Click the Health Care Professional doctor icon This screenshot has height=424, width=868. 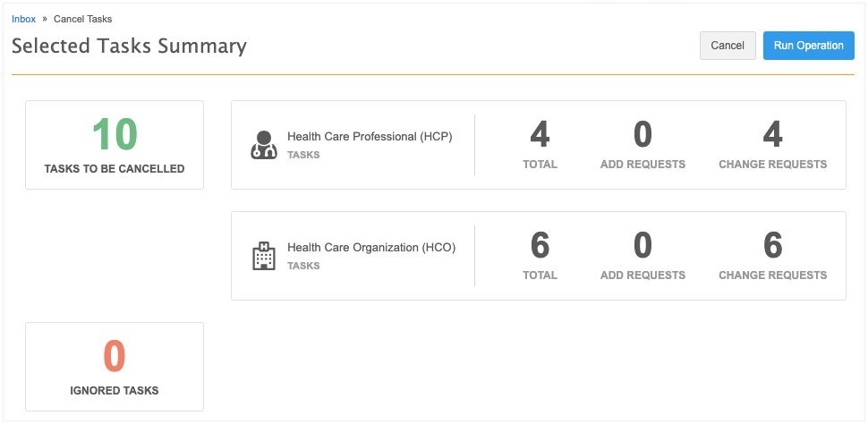pyautogui.click(x=263, y=145)
